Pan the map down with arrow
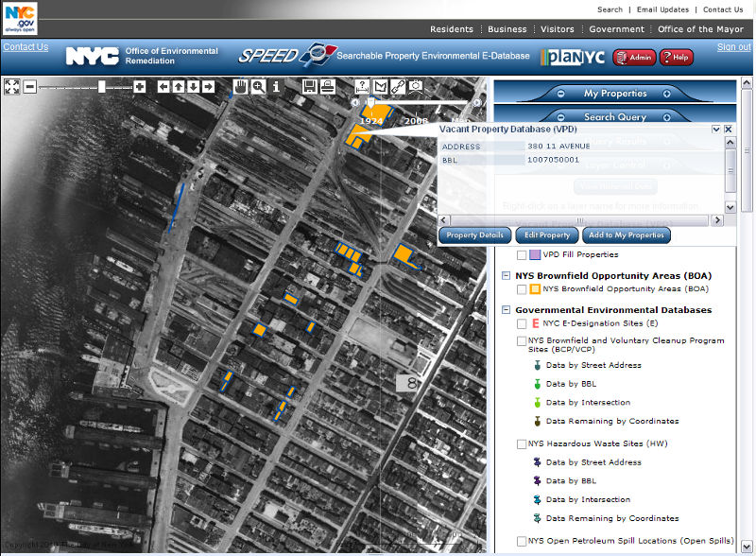Screen dimensions: 756x556 point(194,87)
